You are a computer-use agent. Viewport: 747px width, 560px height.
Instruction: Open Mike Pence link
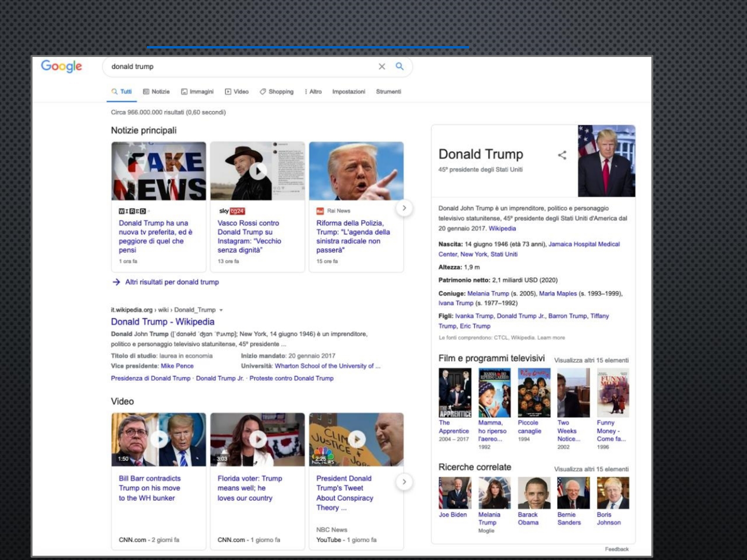[177, 366]
